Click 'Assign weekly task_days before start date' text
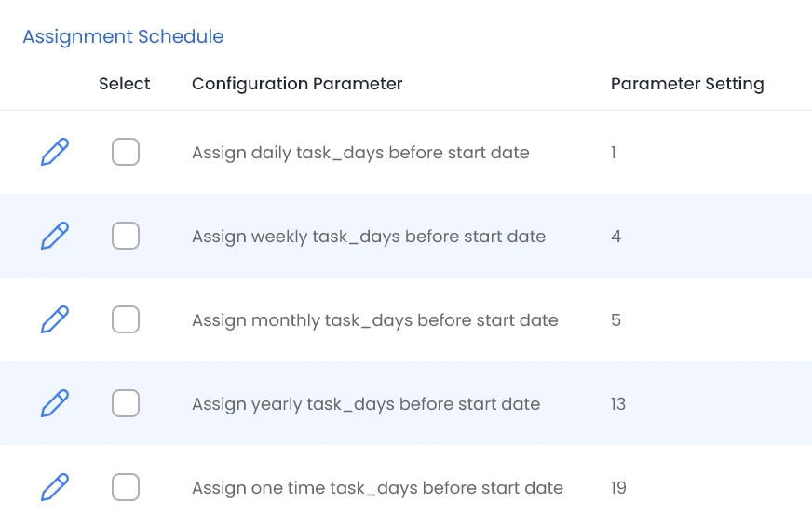This screenshot has height=529, width=812. pyautogui.click(x=369, y=237)
